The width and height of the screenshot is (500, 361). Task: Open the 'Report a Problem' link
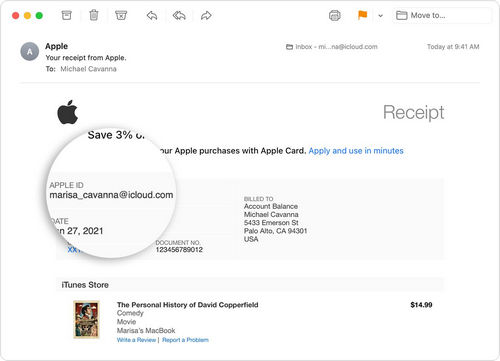point(185,340)
